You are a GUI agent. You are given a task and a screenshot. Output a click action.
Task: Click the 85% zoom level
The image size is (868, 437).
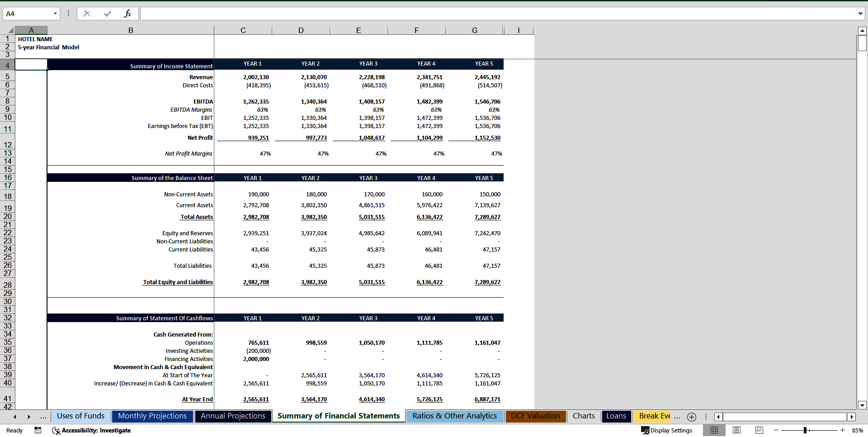pos(857,430)
